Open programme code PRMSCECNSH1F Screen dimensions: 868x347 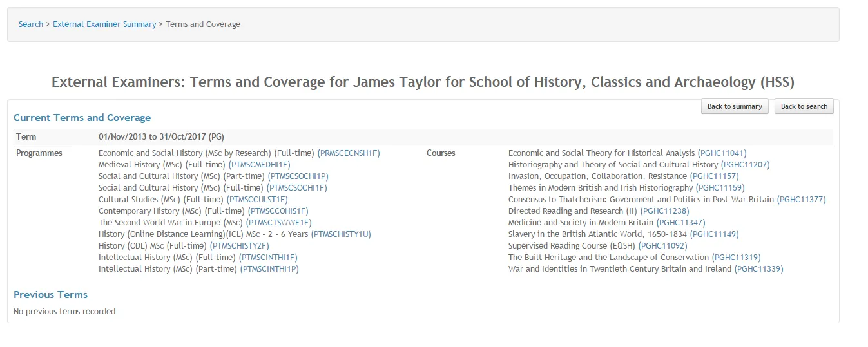point(349,153)
